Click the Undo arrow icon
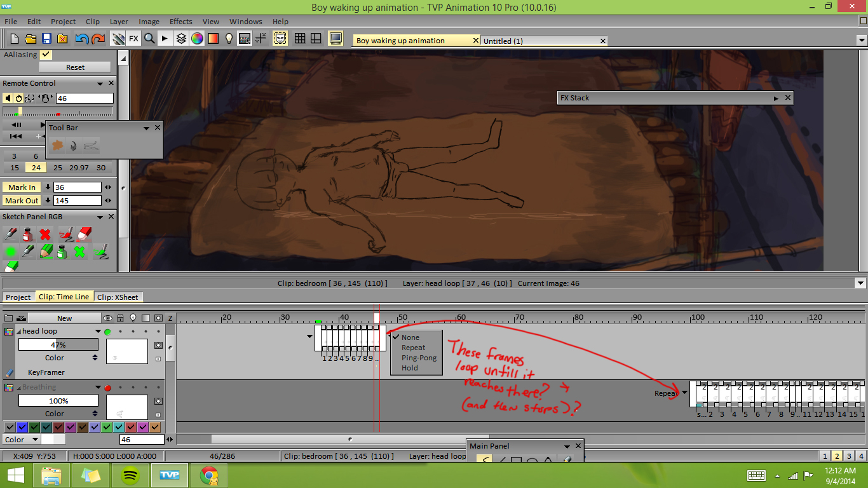868x488 pixels. 82,39
